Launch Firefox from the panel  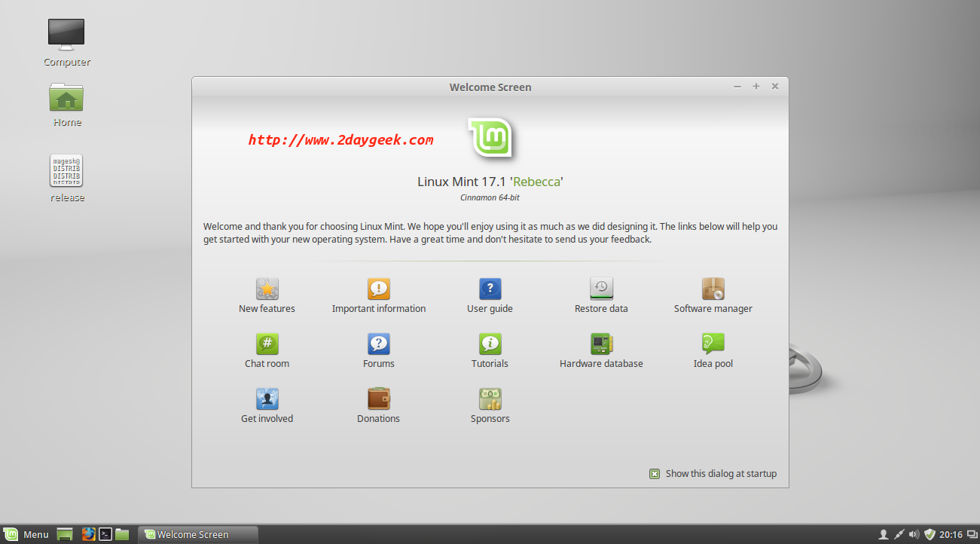coord(89,534)
